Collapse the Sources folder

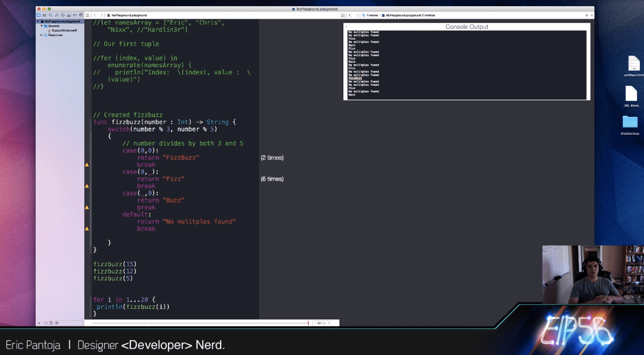(x=42, y=26)
